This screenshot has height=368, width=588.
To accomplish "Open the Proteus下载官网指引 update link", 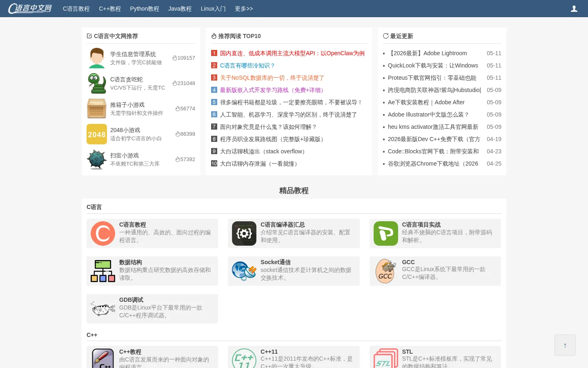I will (432, 78).
